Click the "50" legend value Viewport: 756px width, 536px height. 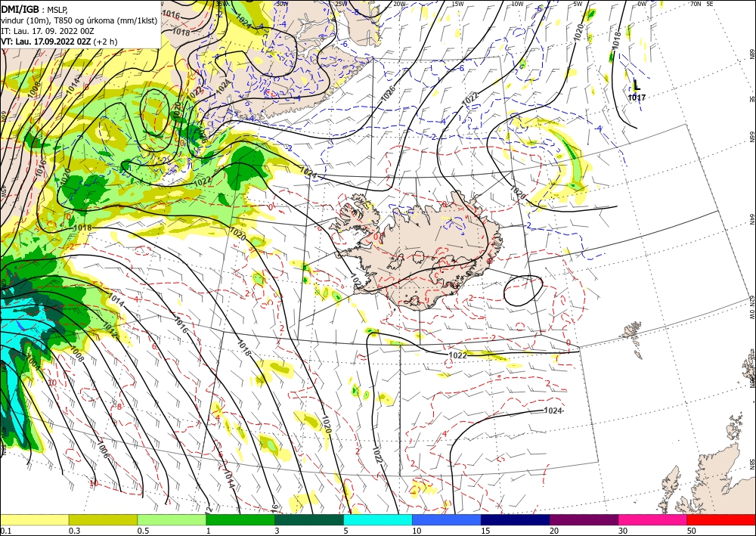[x=692, y=531]
